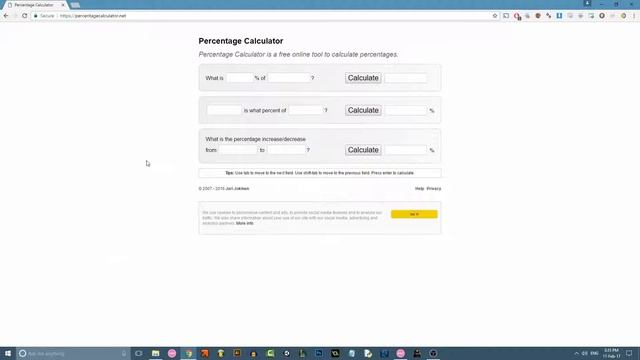Click the field before 'is what percent of'
The height and width of the screenshot is (360, 640).
point(224,110)
